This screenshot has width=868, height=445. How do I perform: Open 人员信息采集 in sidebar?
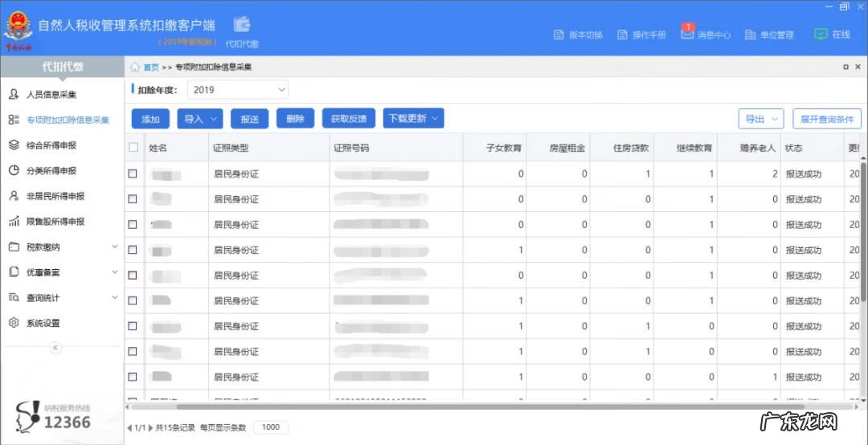pyautogui.click(x=51, y=95)
